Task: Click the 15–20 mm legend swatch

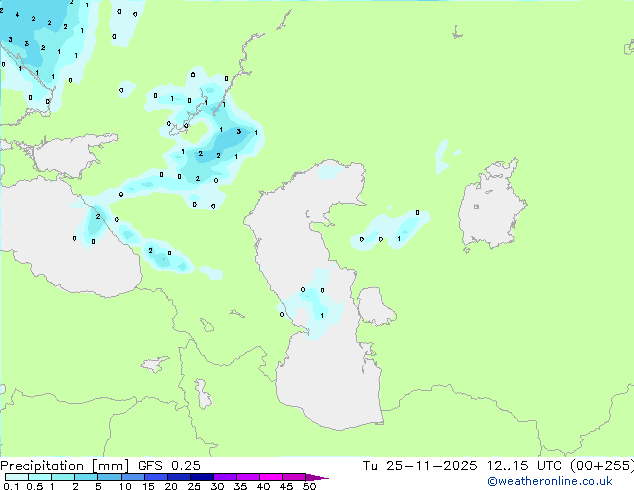Action: [x=155, y=477]
